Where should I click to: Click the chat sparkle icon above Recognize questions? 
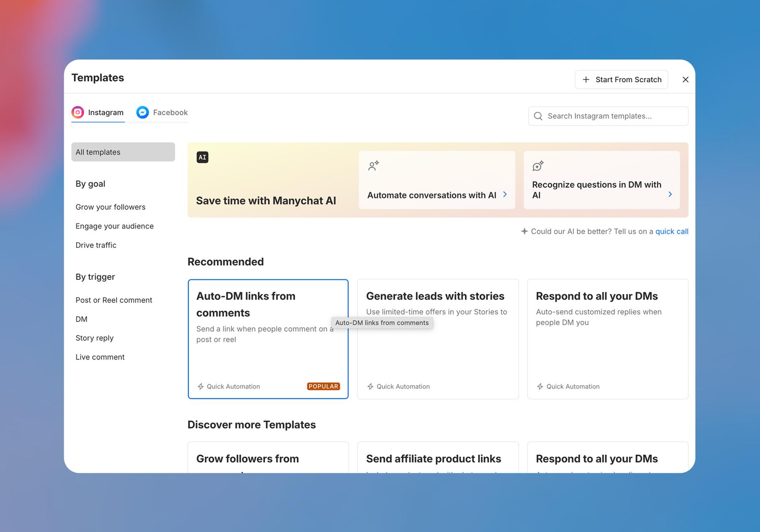tap(538, 166)
